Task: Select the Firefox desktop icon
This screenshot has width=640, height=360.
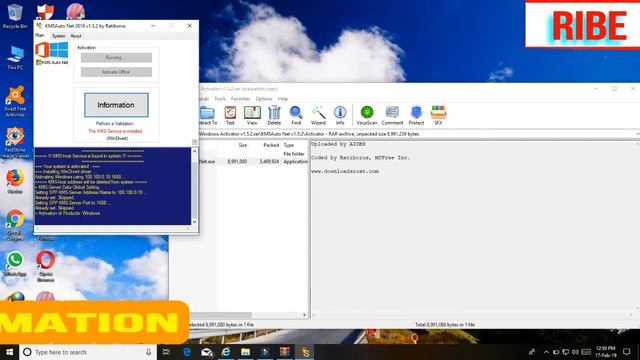Action: (15, 182)
